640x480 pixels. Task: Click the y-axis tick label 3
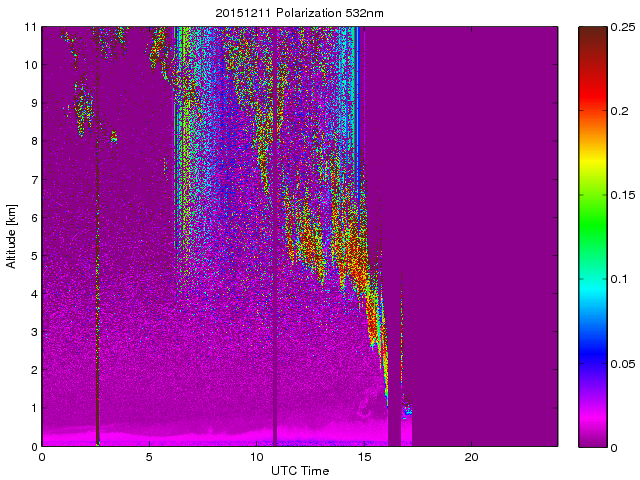pyautogui.click(x=33, y=332)
